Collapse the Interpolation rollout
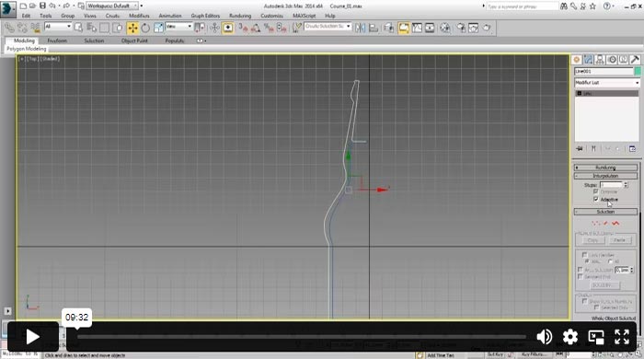 pyautogui.click(x=605, y=176)
